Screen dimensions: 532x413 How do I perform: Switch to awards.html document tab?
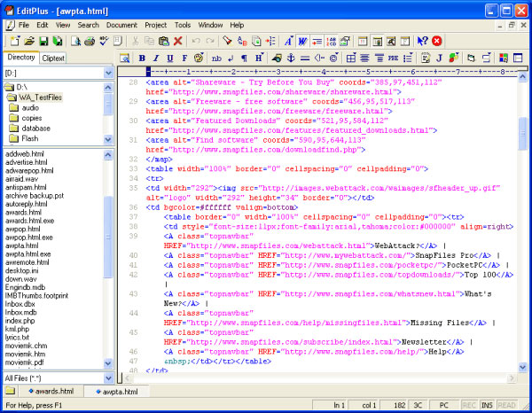coord(51,392)
